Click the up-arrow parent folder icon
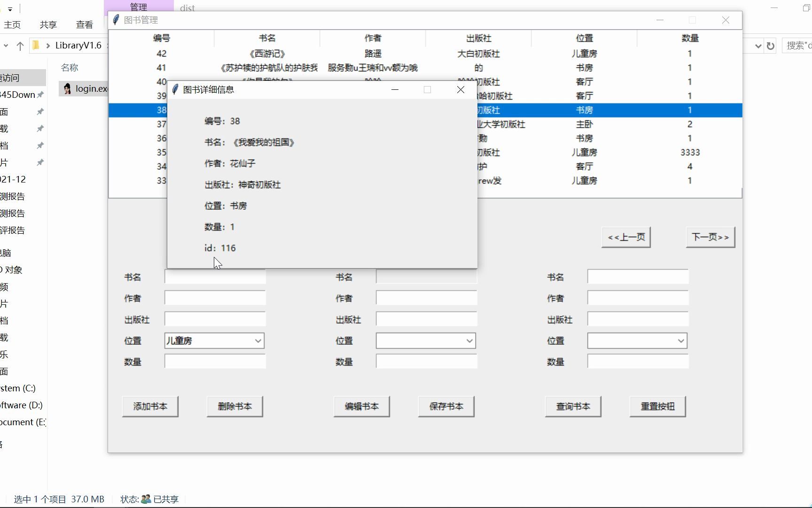812x508 pixels. pos(20,46)
